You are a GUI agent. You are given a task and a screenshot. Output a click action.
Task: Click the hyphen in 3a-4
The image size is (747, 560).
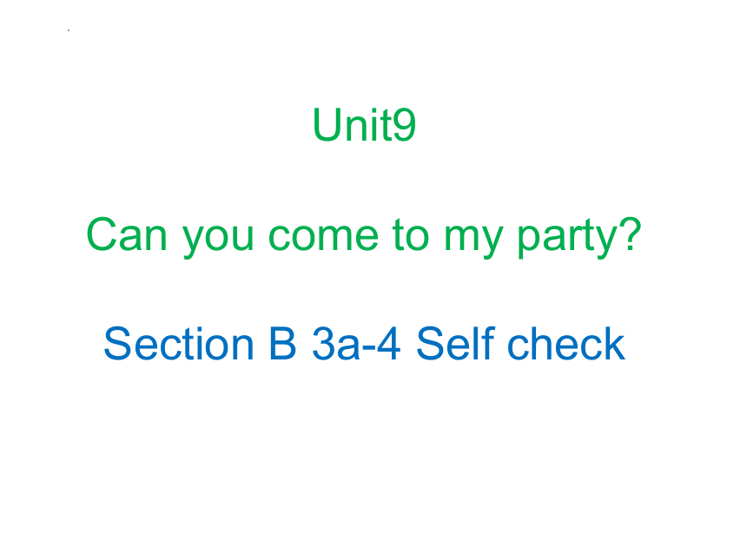tap(369, 348)
